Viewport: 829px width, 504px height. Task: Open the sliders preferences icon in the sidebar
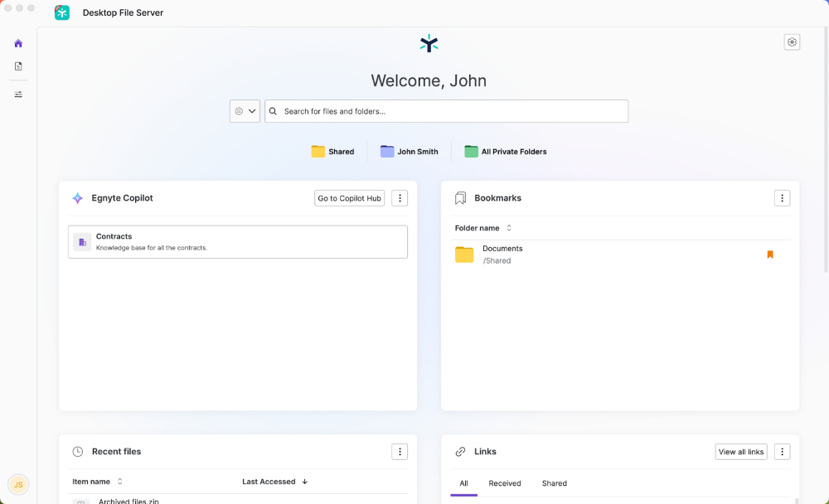pyautogui.click(x=18, y=94)
